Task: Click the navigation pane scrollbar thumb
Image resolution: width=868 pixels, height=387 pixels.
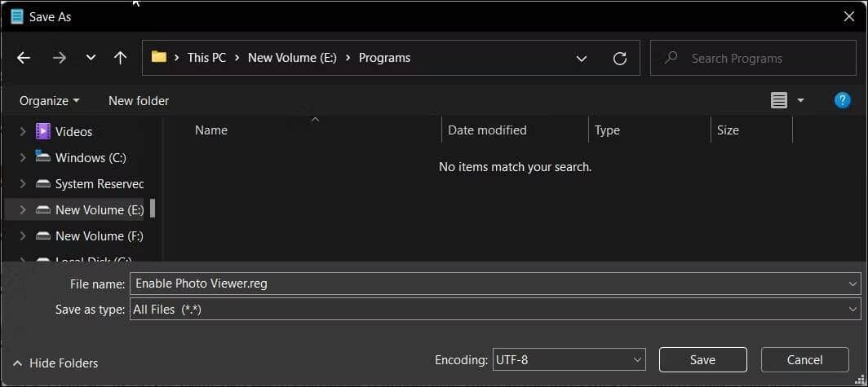Action: click(153, 209)
